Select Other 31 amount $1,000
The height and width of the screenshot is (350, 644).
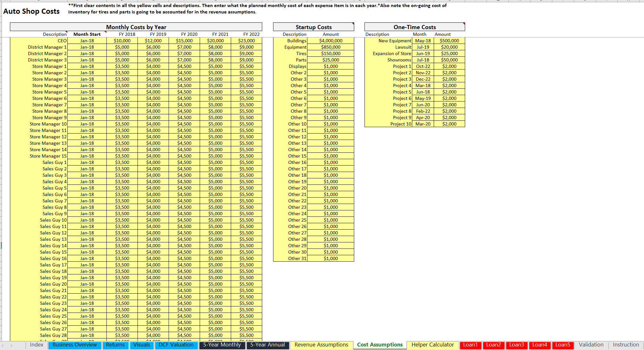[x=330, y=258]
